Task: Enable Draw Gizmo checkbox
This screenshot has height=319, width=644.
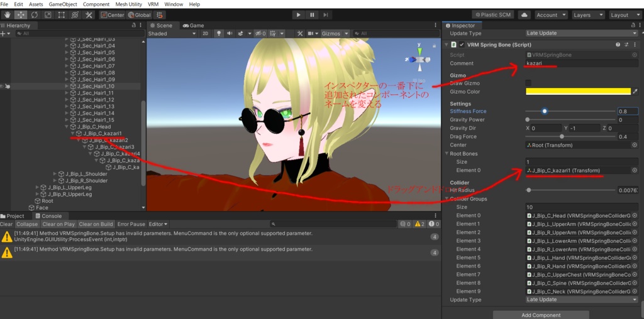Action: pos(528,84)
